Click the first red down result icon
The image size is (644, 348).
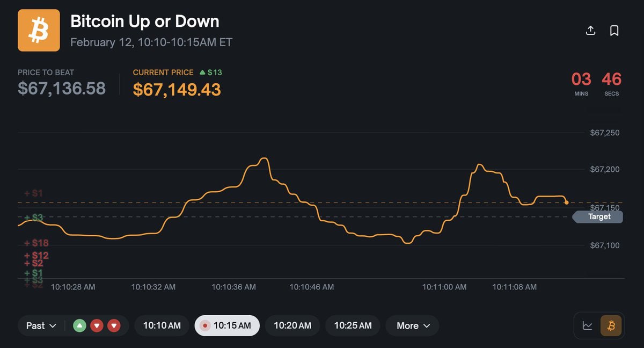click(x=97, y=325)
